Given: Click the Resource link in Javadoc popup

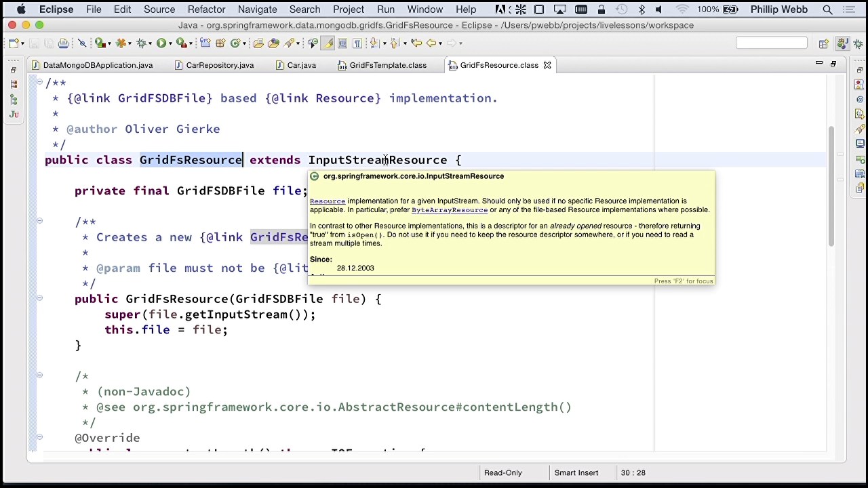Looking at the screenshot, I should [x=328, y=201].
